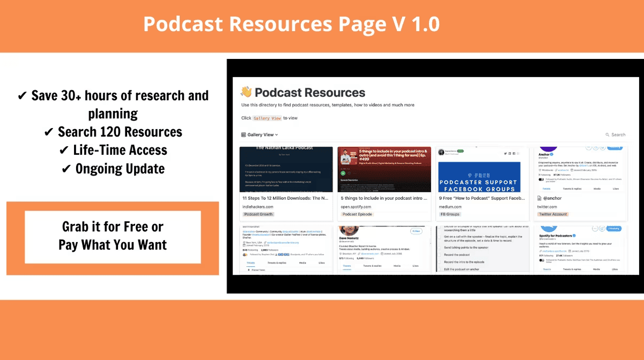Click the Gallery View grid icon
Image resolution: width=644 pixels, height=360 pixels.
(x=243, y=135)
